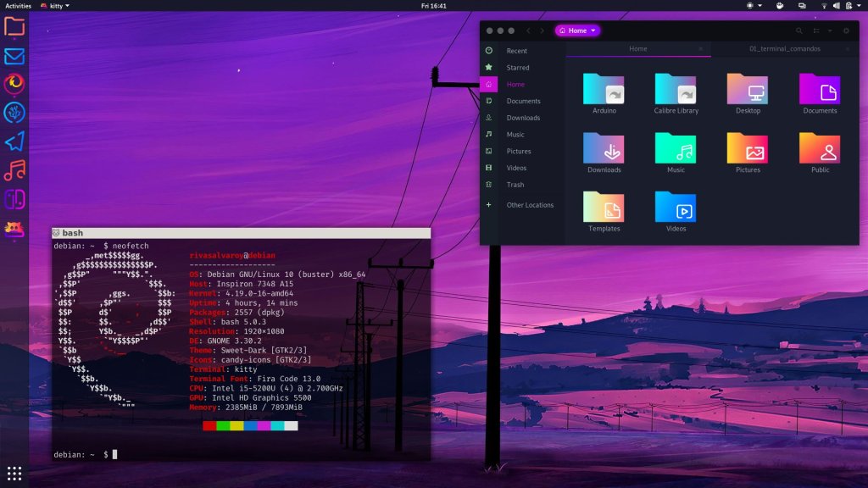868x488 pixels.
Task: Click the search icon in file manager
Action: click(x=798, y=30)
